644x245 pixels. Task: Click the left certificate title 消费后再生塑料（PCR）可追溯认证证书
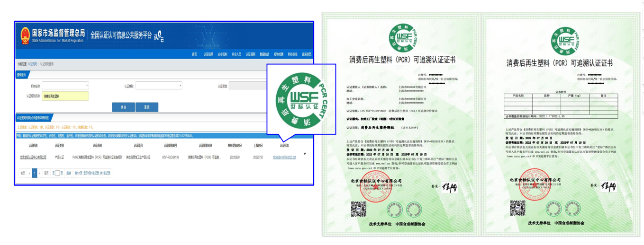coord(402,61)
